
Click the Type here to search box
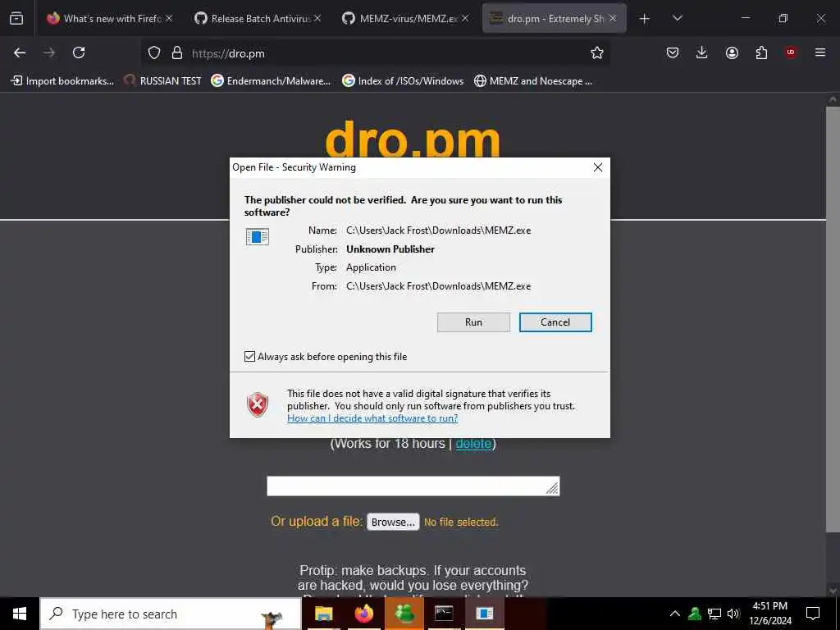click(x=171, y=614)
